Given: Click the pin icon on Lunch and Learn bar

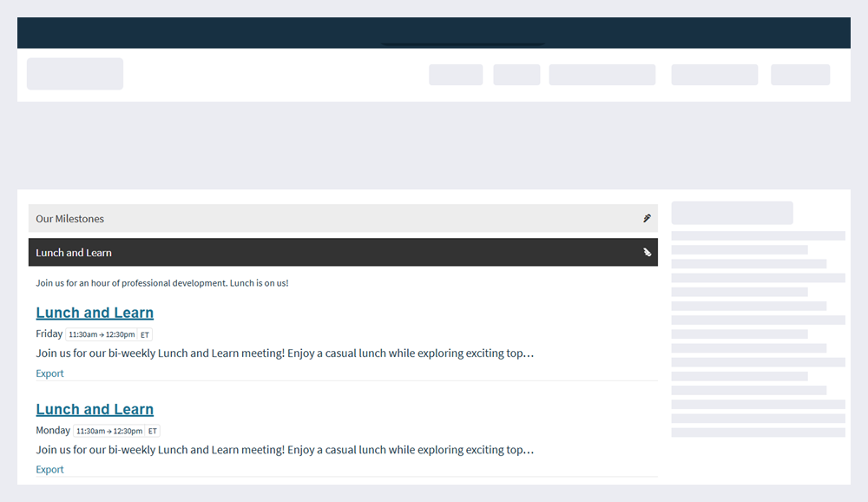Looking at the screenshot, I should 647,252.
